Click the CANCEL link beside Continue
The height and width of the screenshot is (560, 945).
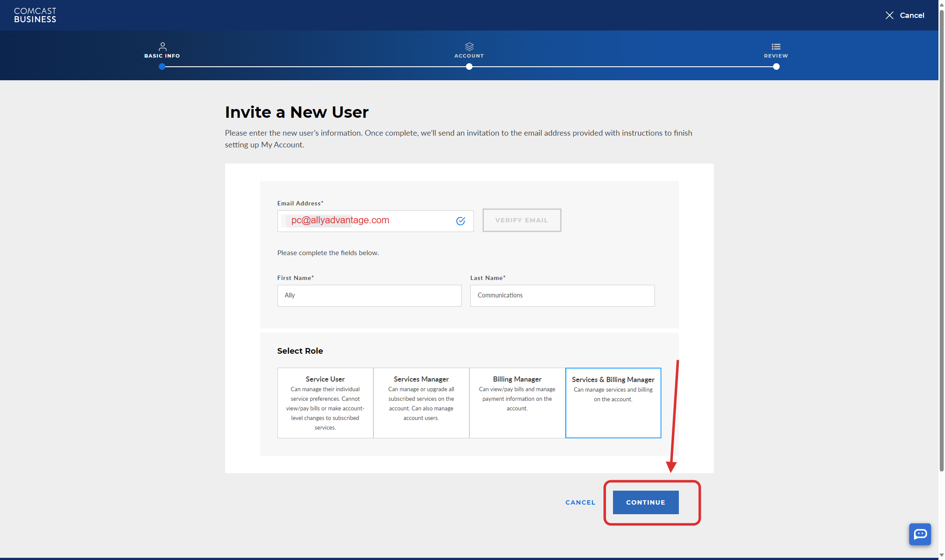580,502
